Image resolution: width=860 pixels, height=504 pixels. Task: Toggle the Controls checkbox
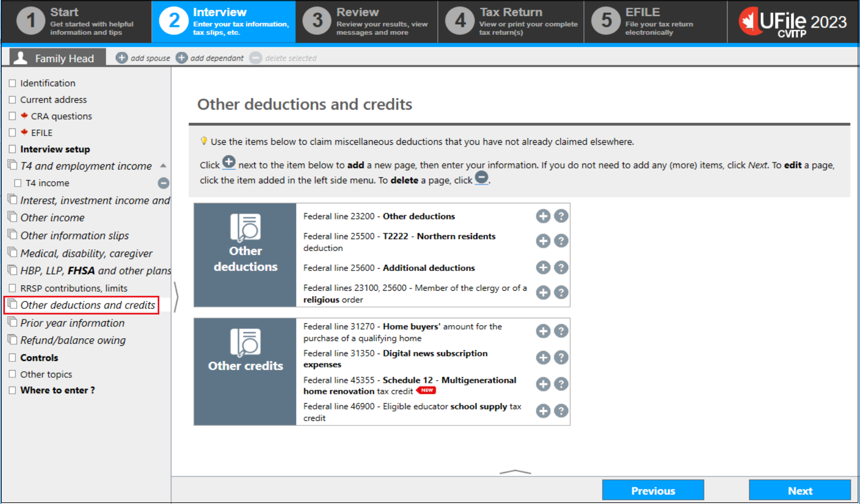pos(13,357)
